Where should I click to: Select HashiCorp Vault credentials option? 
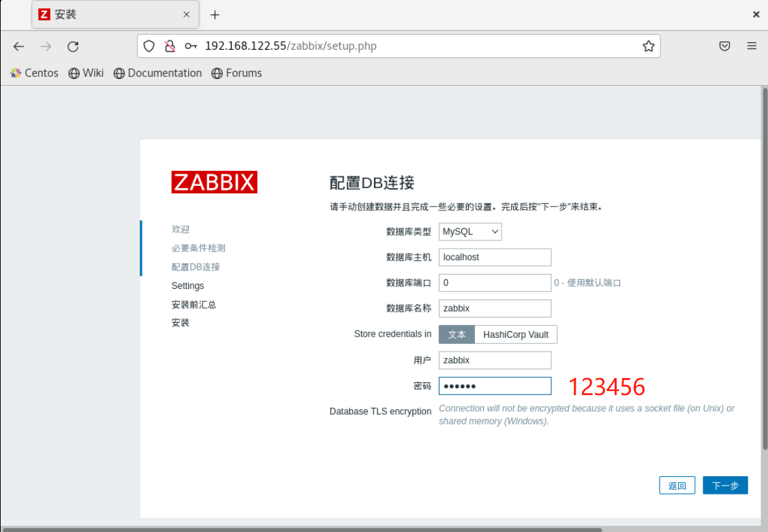click(x=516, y=334)
